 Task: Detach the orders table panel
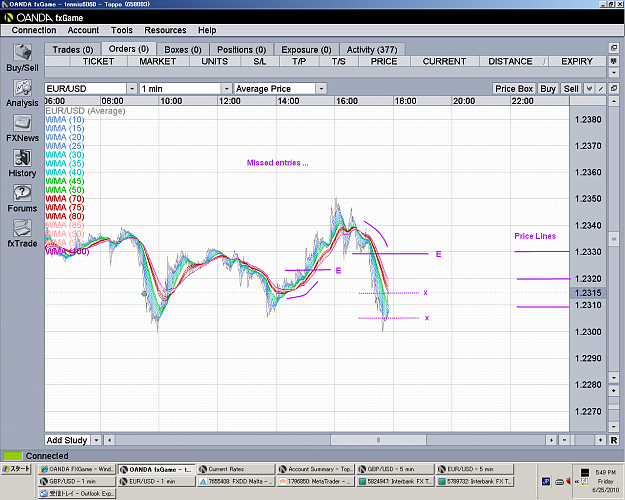(x=614, y=48)
